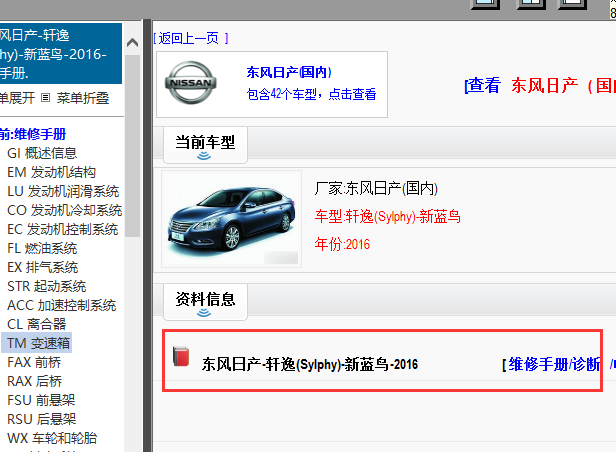Click 车型:轩逸(Sylphy)-新蓝鸟 text
The height and width of the screenshot is (452, 616).
[x=387, y=216]
